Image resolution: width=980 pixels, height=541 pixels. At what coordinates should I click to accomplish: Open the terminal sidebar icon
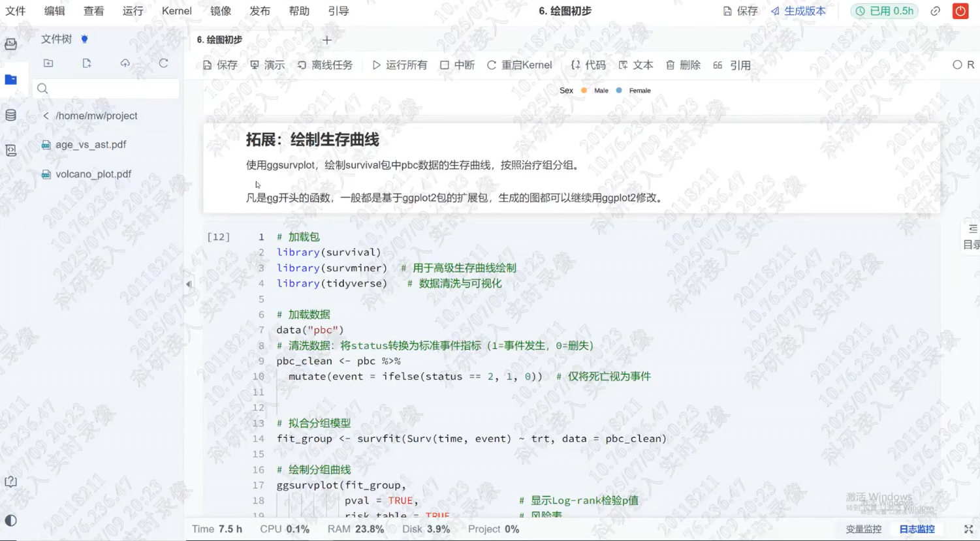(11, 150)
